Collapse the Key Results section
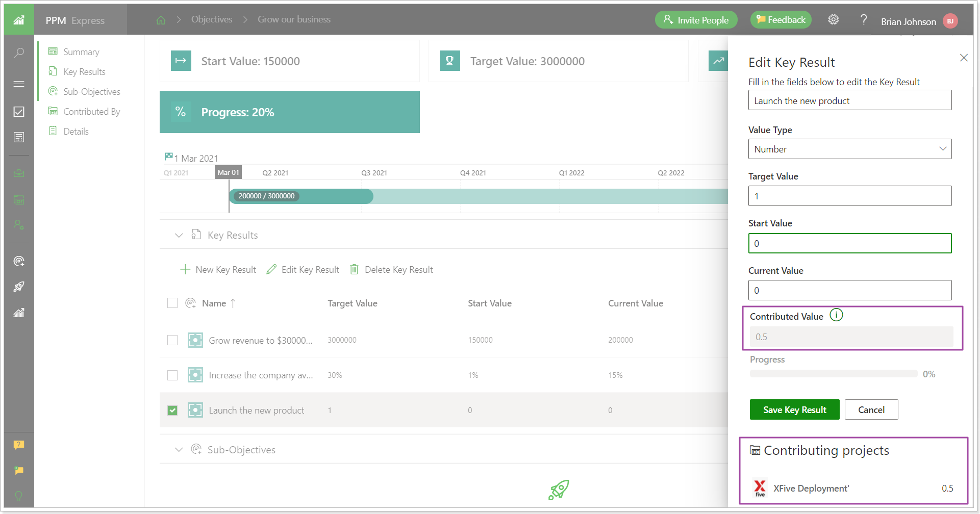The image size is (980, 514). (179, 235)
